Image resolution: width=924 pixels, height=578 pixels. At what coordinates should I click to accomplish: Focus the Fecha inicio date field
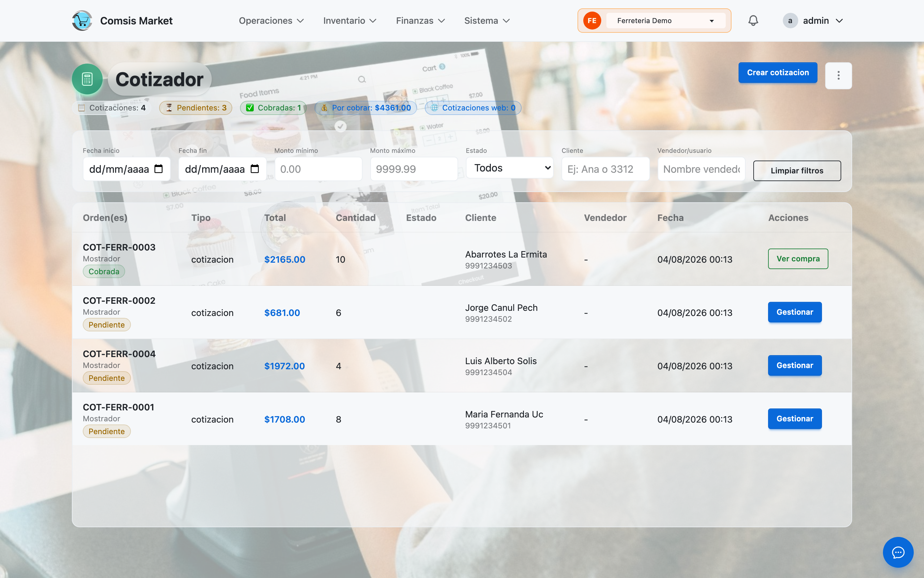point(127,169)
